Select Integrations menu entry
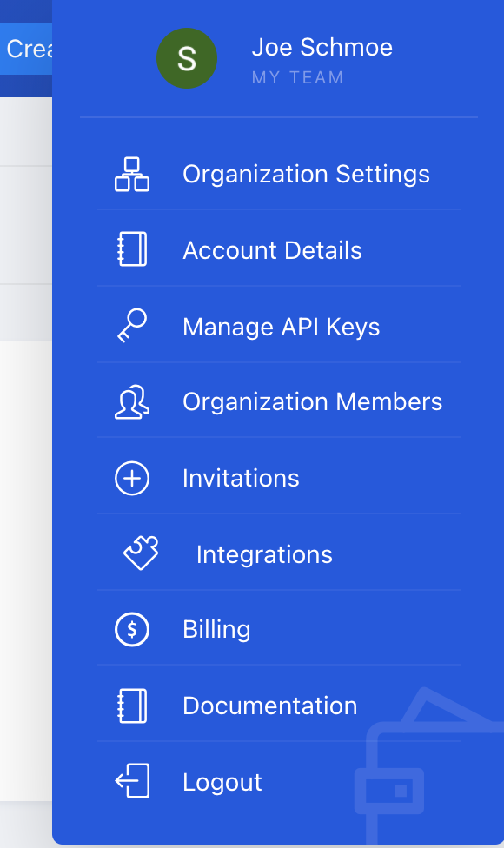 pos(278,554)
